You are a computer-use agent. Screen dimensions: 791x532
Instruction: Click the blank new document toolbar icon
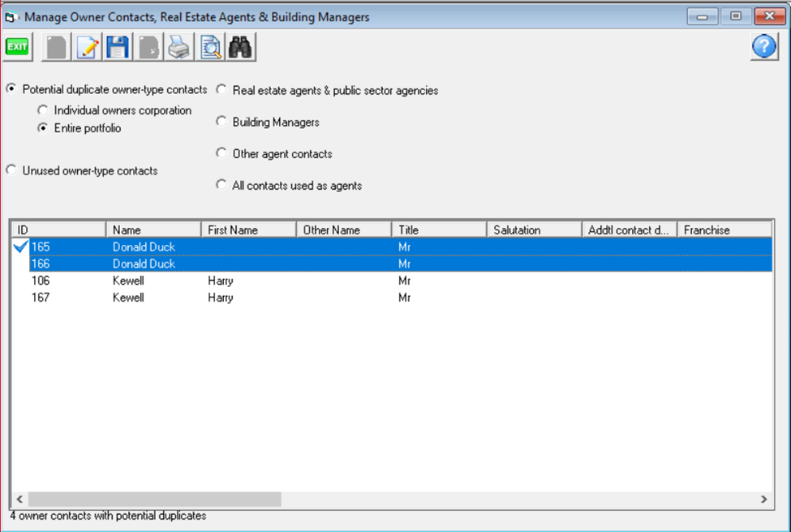[x=57, y=47]
